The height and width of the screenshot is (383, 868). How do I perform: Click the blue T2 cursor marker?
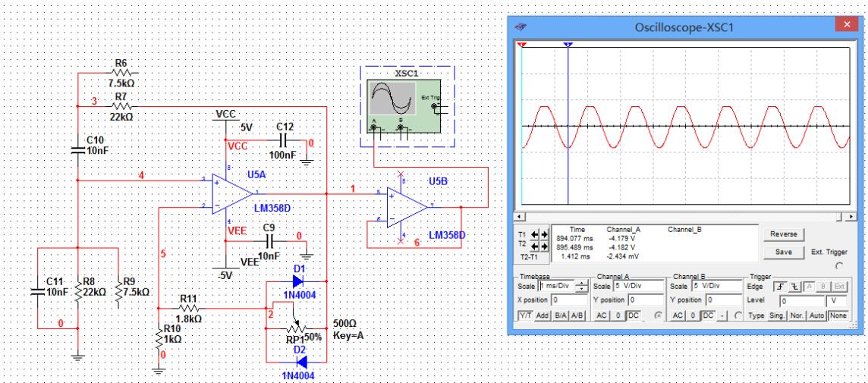click(x=568, y=45)
